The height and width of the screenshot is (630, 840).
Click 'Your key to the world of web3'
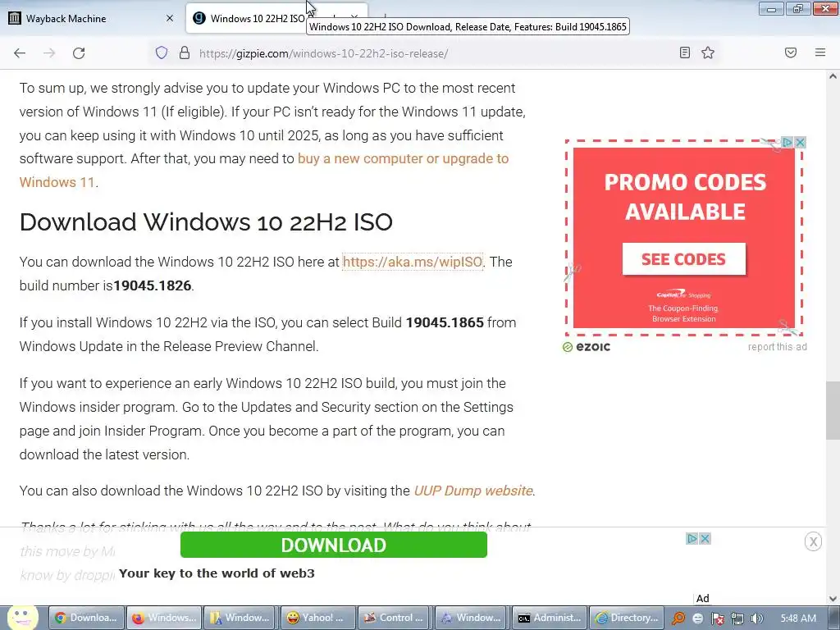[x=217, y=573]
